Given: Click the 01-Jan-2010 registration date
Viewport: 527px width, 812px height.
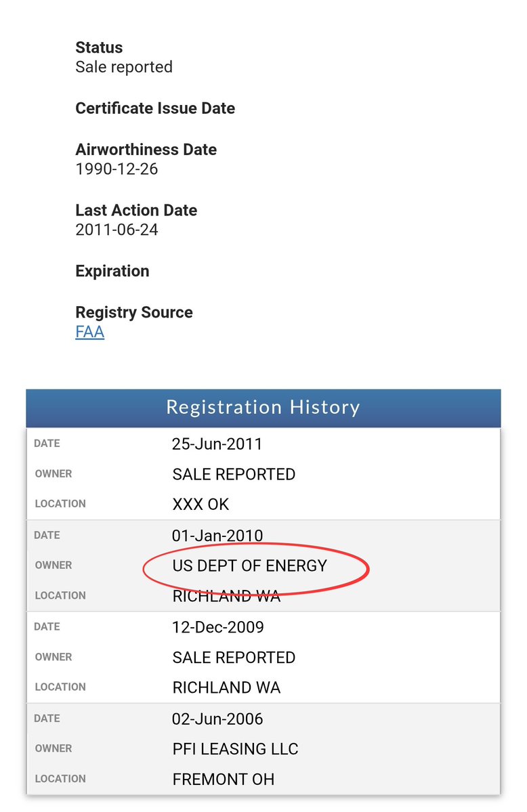Looking at the screenshot, I should point(217,536).
